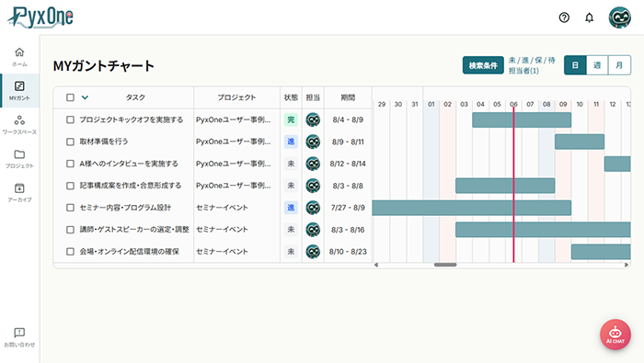
Task: Click assignee avatar for A様へのインタビューを実施する
Action: pos(313,164)
